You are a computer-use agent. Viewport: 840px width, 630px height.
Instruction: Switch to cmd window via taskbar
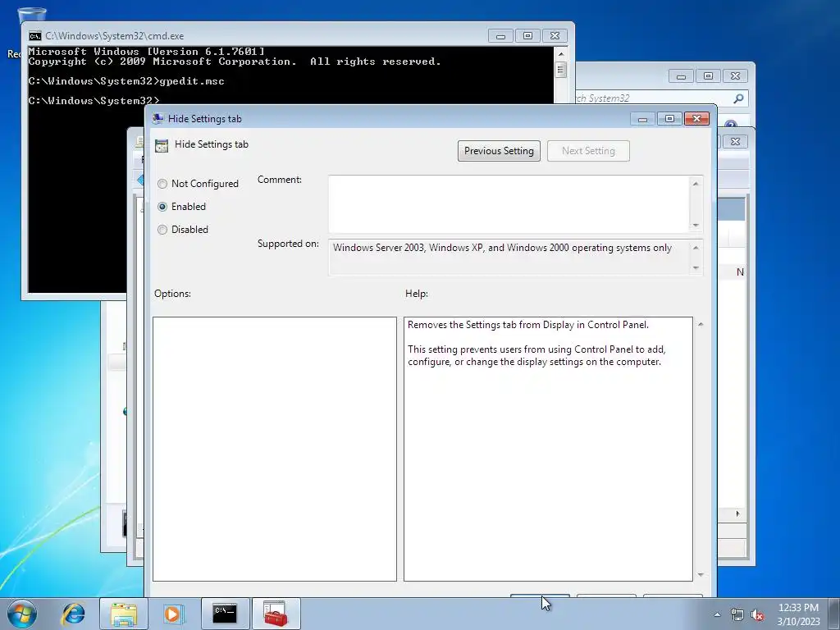tap(225, 614)
